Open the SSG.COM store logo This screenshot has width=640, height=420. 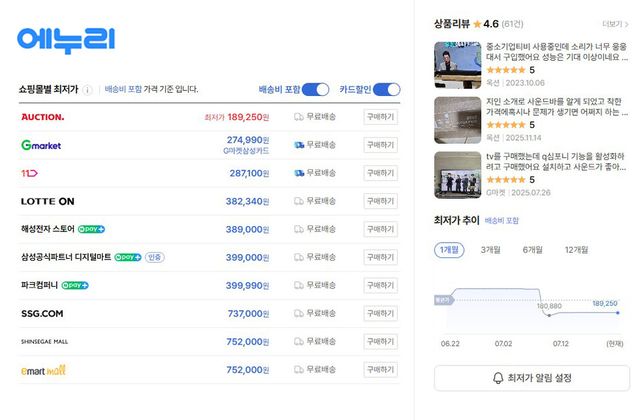pos(42,313)
